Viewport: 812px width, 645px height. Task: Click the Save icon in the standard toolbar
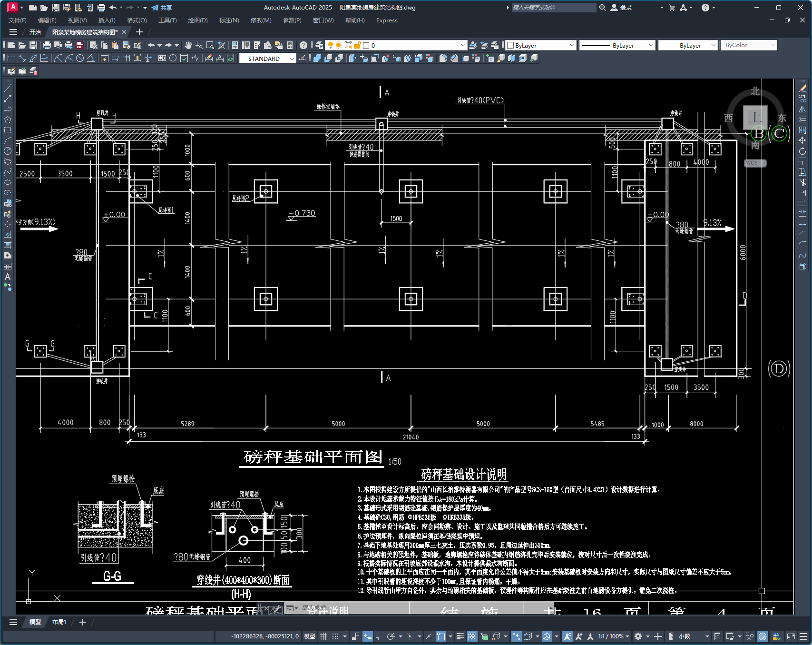click(x=33, y=45)
